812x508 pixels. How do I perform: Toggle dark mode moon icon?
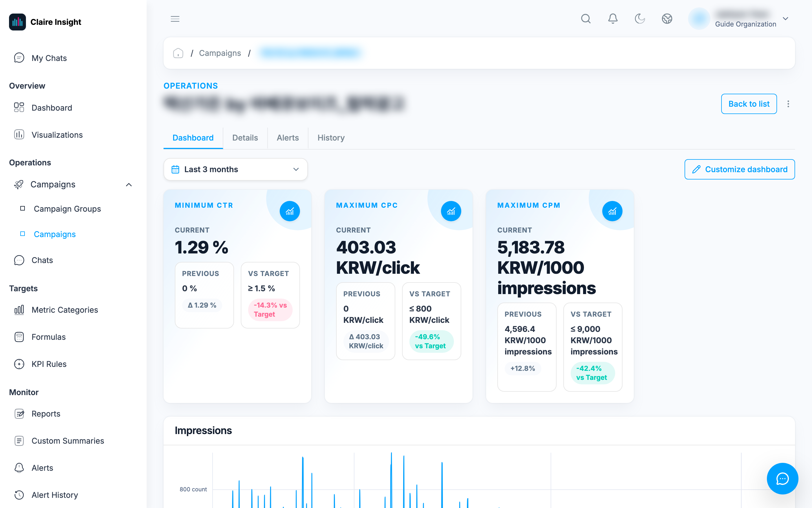click(x=639, y=19)
